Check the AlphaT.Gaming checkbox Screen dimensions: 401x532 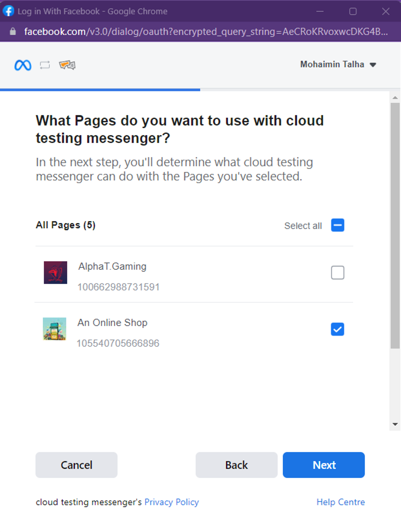point(338,273)
